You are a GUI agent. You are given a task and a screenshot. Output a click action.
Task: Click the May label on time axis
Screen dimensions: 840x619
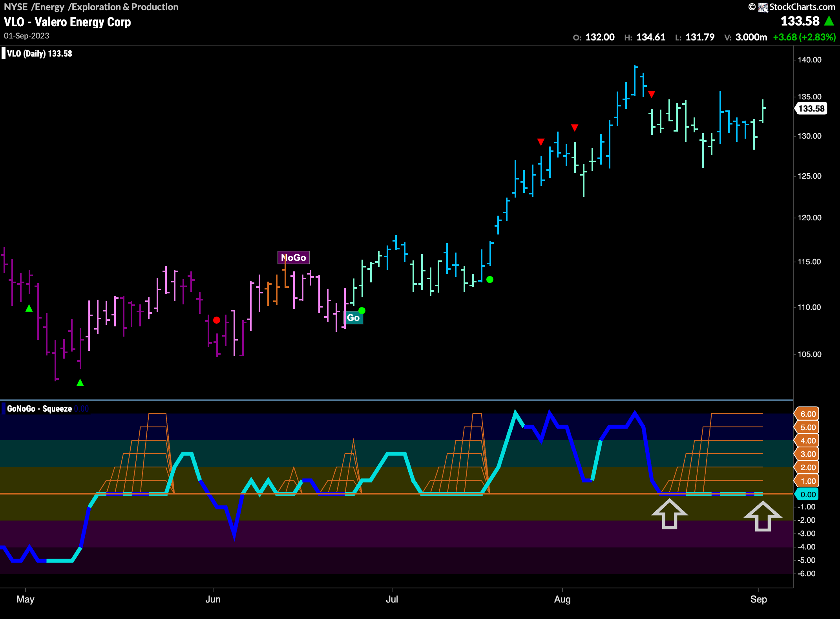tap(26, 599)
